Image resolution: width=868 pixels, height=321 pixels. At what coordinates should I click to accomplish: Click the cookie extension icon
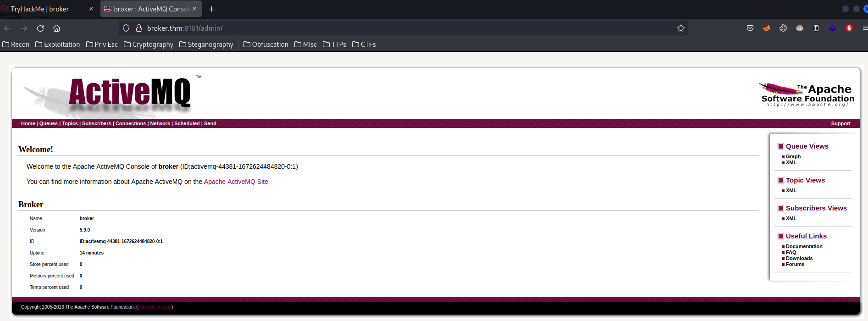point(783,28)
